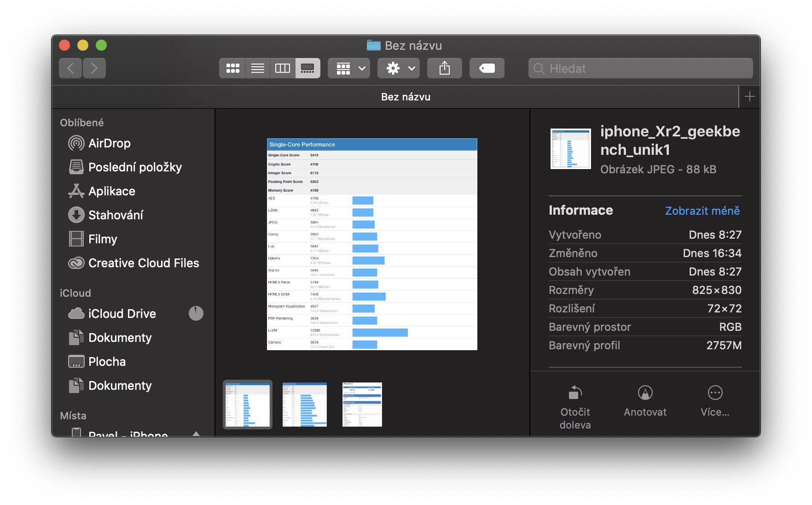Image resolution: width=812 pixels, height=505 pixels.
Task: Switch to gallery view
Action: [x=307, y=68]
